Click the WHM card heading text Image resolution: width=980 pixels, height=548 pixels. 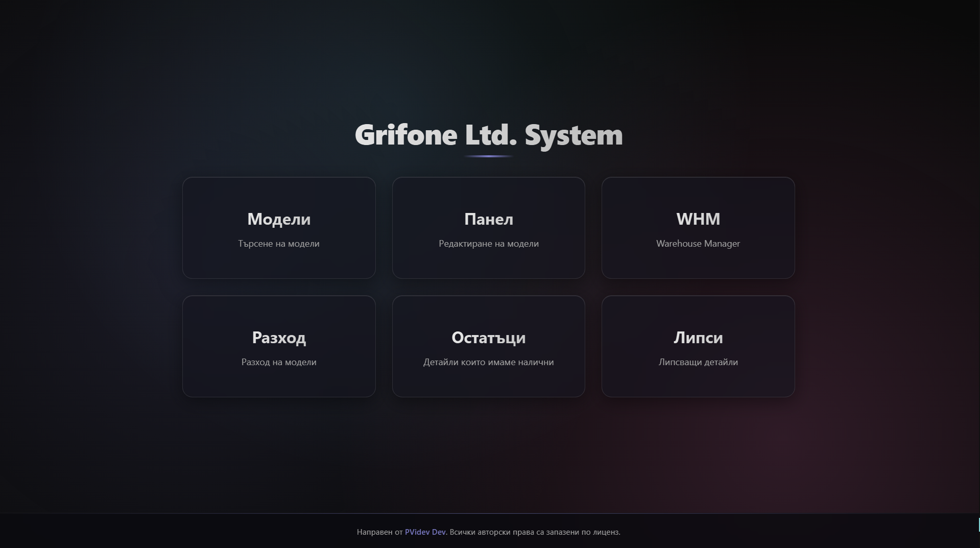(698, 219)
